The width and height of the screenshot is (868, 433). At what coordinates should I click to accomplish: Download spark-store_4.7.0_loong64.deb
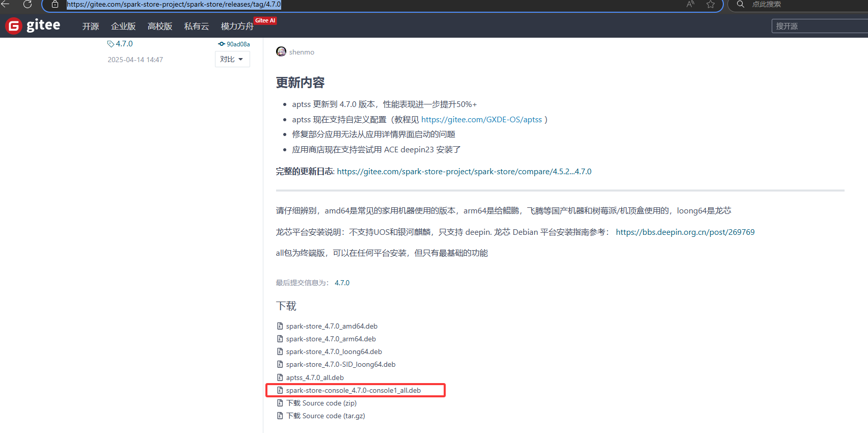[334, 351]
